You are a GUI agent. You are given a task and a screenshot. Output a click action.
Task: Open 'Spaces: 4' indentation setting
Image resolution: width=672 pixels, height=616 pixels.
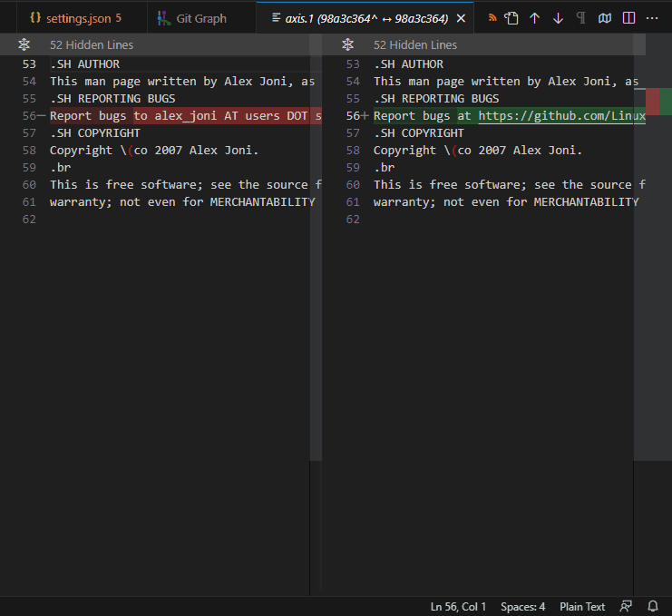pyautogui.click(x=523, y=607)
